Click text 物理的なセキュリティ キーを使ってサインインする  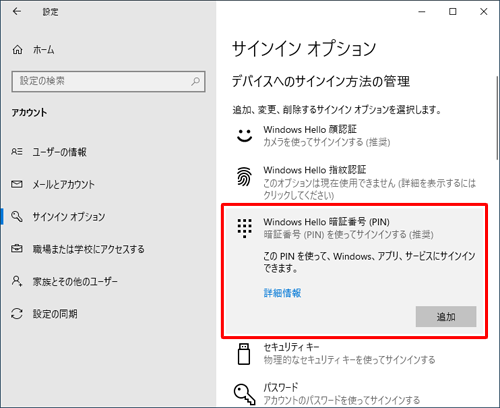[x=349, y=360]
